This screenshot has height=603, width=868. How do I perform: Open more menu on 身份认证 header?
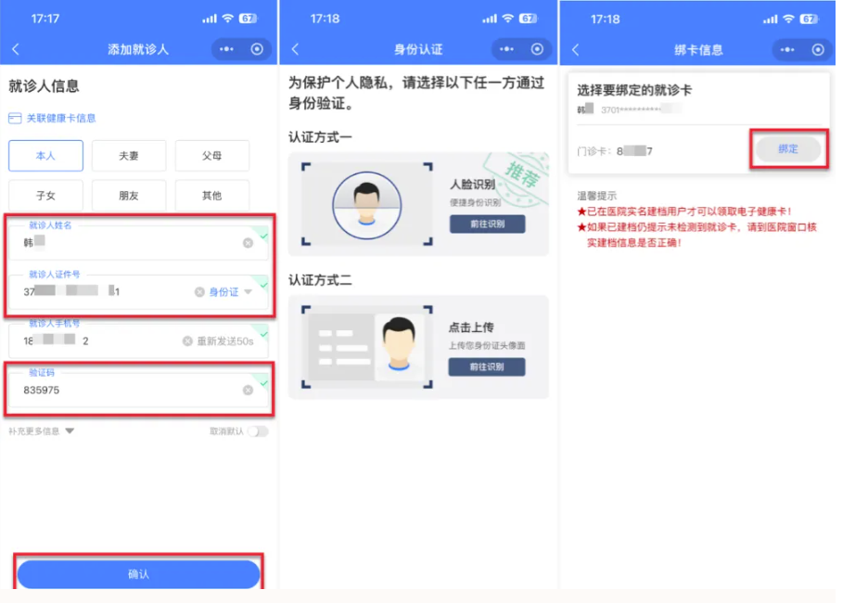pyautogui.click(x=507, y=49)
